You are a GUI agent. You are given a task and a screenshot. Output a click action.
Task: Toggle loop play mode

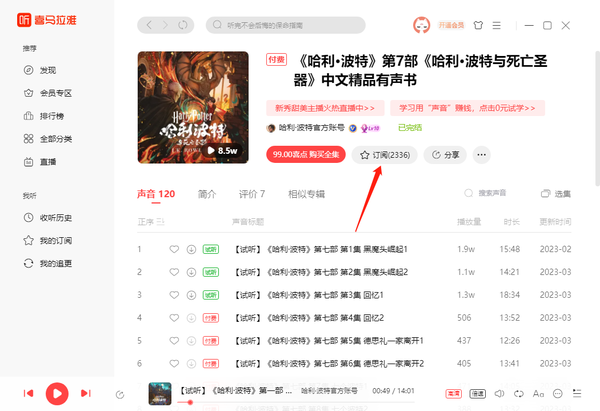pyautogui.click(x=518, y=394)
